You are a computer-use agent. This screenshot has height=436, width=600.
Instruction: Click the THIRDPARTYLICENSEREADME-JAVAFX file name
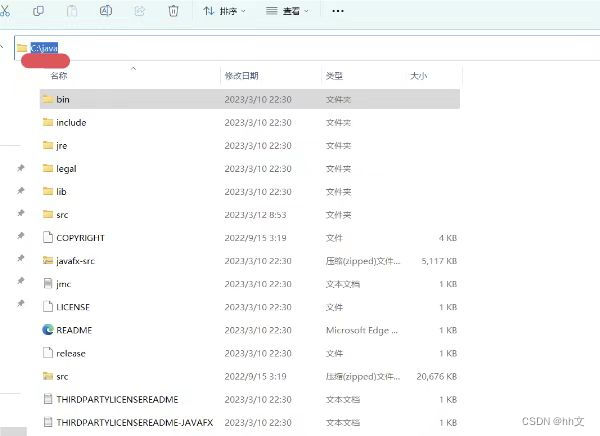(135, 422)
